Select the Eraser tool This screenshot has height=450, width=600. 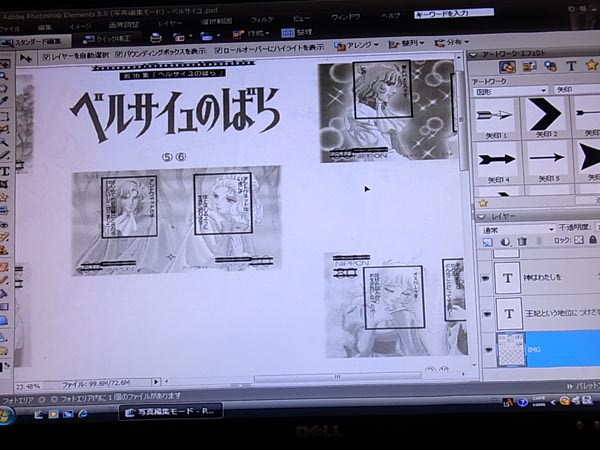[4, 266]
